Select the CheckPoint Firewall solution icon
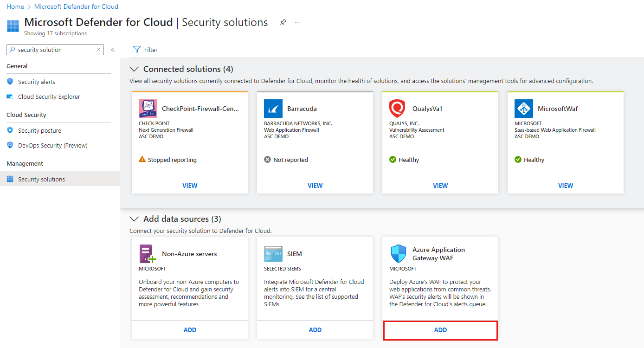 [x=148, y=109]
